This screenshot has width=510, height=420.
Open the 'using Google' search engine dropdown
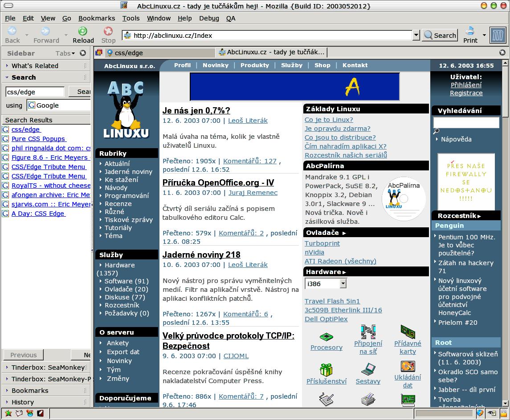click(58, 105)
